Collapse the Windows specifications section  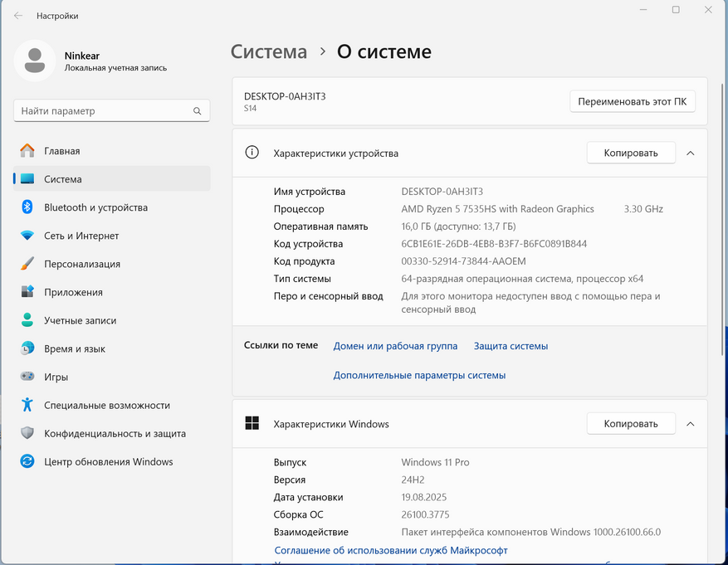[x=690, y=424]
